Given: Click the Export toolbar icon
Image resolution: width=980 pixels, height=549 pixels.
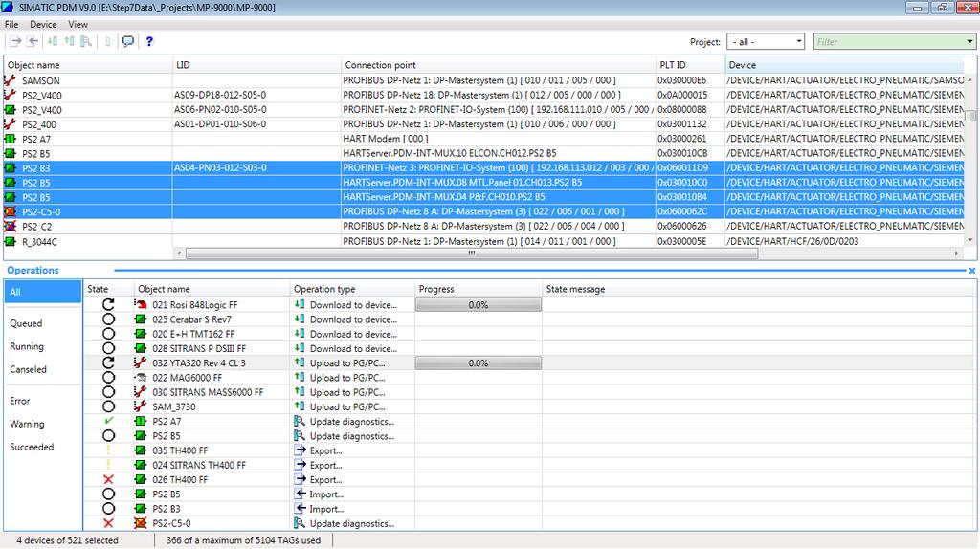Looking at the screenshot, I should [x=15, y=41].
